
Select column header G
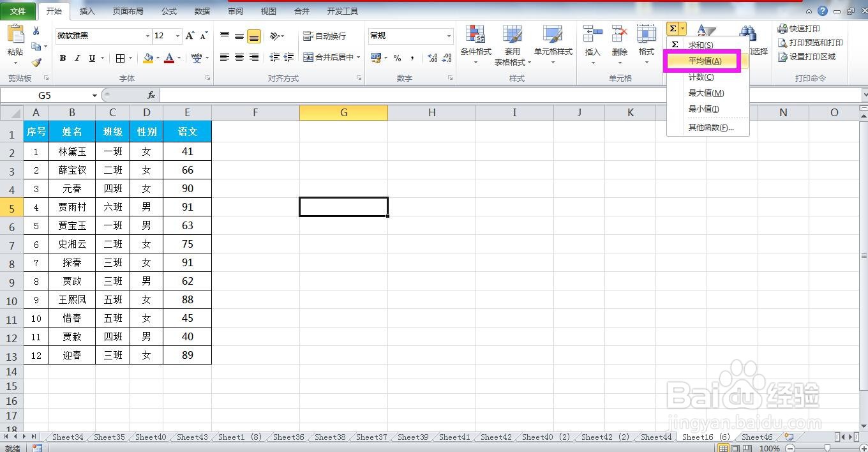[x=343, y=112]
